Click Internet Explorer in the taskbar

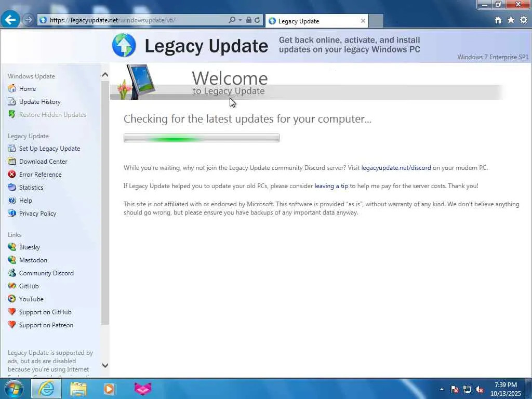[46, 389]
